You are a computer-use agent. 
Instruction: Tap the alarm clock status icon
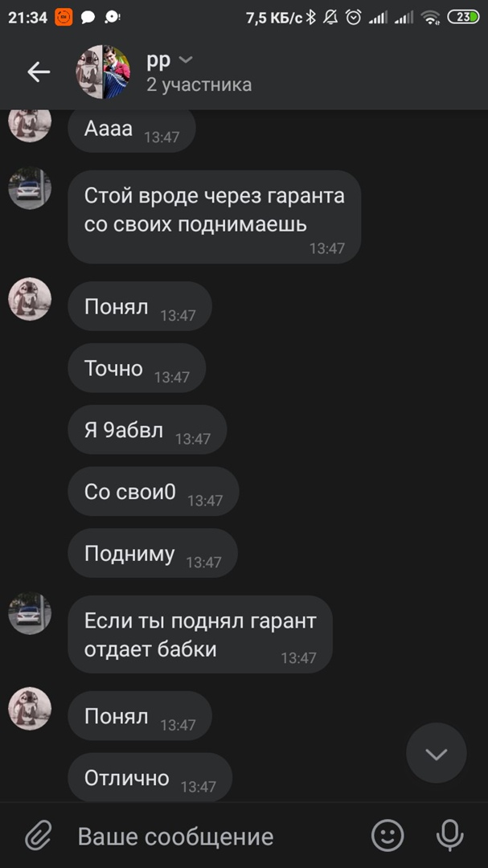[x=354, y=18]
